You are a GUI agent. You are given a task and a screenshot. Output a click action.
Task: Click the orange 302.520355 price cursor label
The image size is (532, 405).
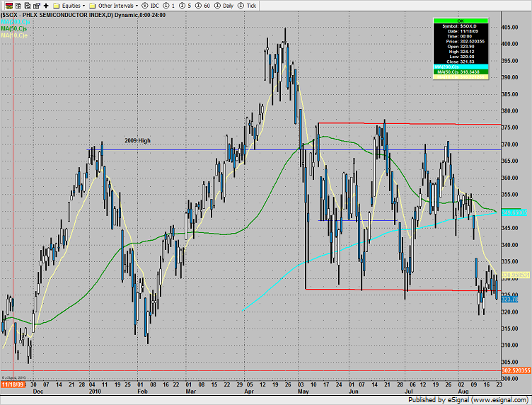[516, 370]
